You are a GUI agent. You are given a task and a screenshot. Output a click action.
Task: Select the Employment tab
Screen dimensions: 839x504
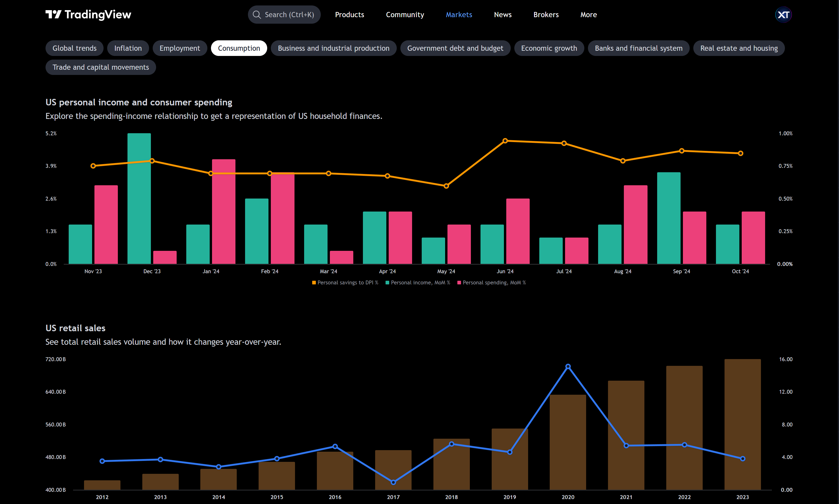click(x=180, y=48)
